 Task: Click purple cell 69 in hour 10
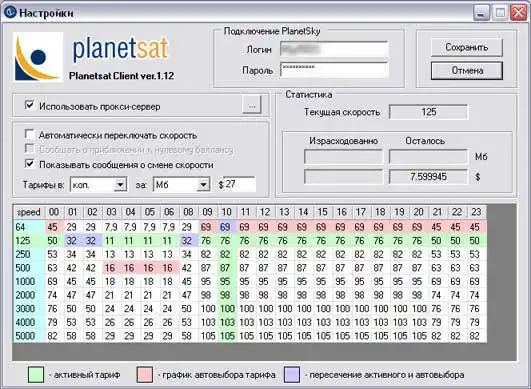pyautogui.click(x=227, y=227)
